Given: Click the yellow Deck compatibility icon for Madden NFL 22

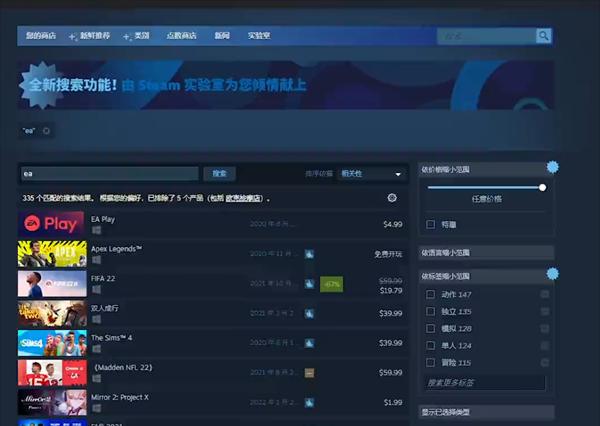Looking at the screenshot, I should (309, 372).
